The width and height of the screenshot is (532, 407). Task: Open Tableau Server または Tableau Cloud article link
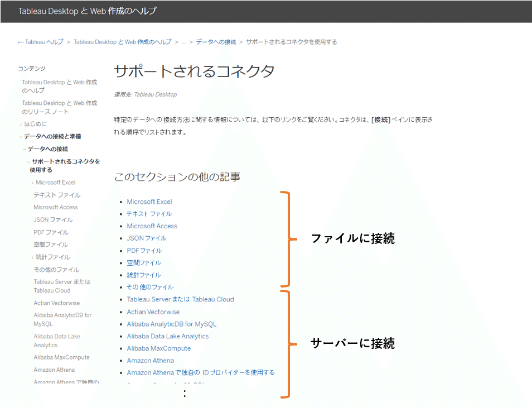pyautogui.click(x=181, y=299)
